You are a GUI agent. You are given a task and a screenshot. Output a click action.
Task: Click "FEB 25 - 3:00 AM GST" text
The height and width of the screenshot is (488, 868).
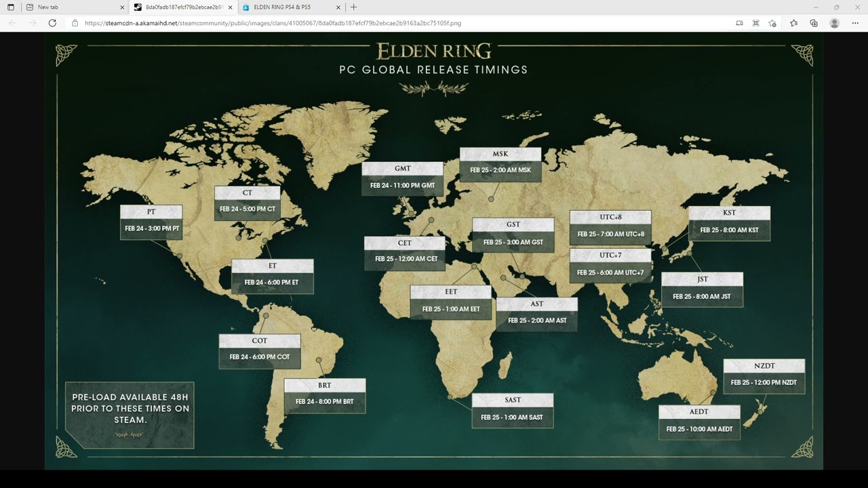coord(513,242)
